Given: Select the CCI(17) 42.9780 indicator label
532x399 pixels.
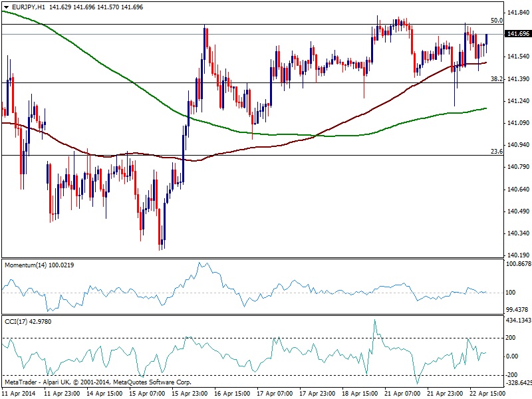Looking at the screenshot, I should (28, 321).
